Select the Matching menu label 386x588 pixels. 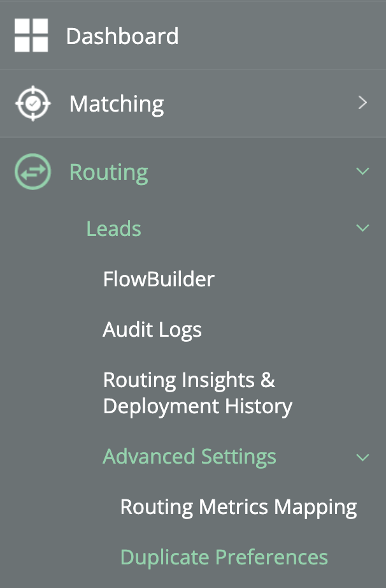[x=117, y=103]
